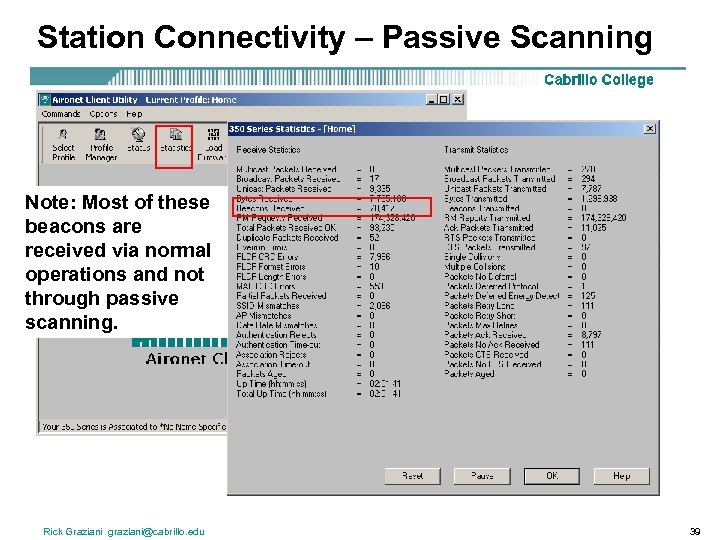Open the Load Firmware toolbar icon
Screen dimensions: 720x540
pos(213,144)
